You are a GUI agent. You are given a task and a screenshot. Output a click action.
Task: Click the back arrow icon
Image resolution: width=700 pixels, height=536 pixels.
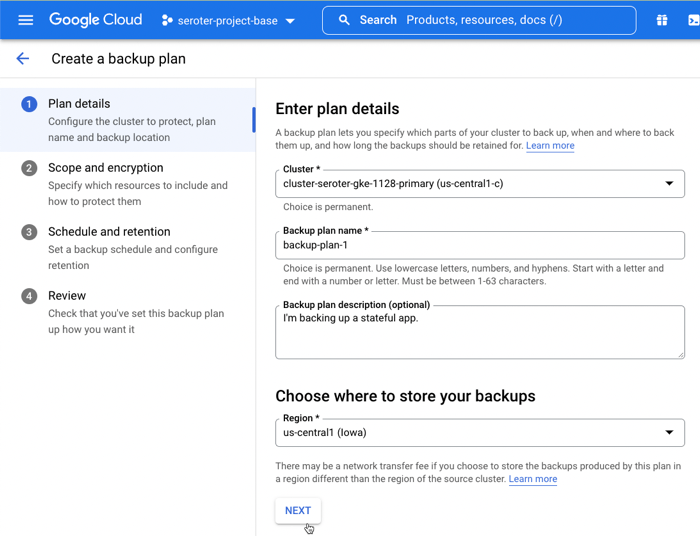23,59
